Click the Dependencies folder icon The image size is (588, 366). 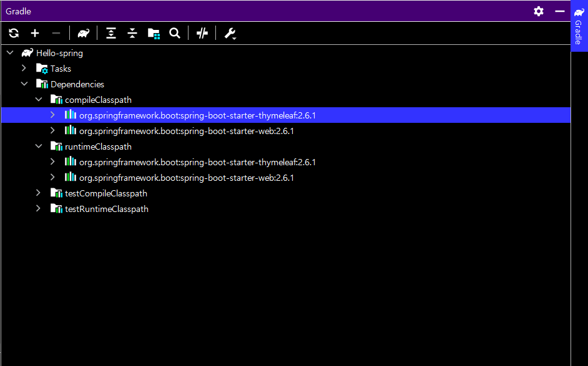[42, 84]
